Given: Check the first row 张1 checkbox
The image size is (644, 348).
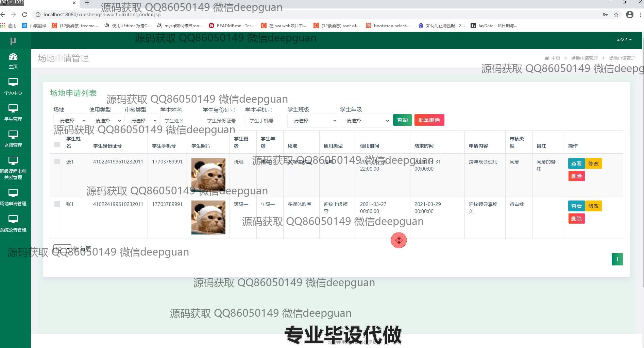Looking at the screenshot, I should [x=57, y=161].
